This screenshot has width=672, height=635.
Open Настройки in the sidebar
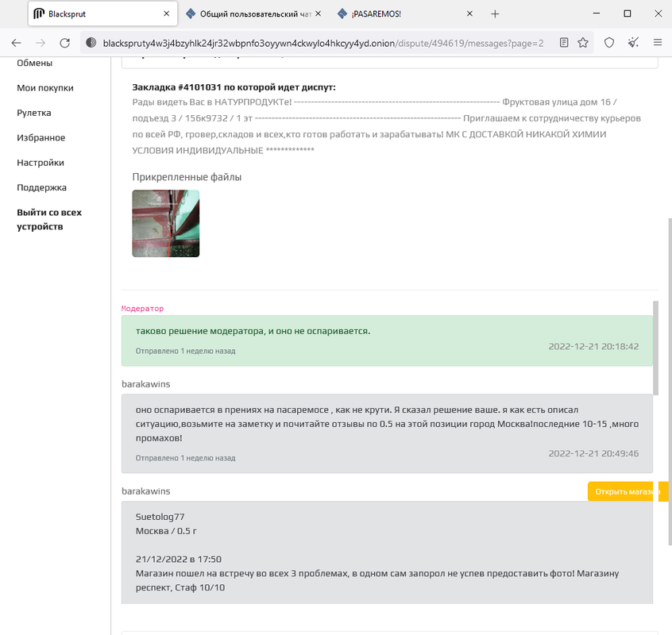pos(41,162)
